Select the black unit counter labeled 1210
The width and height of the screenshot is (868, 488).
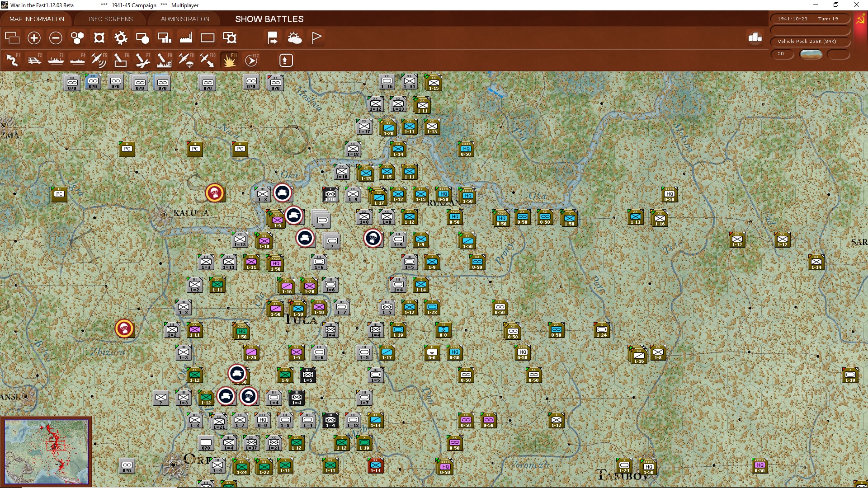(x=330, y=195)
